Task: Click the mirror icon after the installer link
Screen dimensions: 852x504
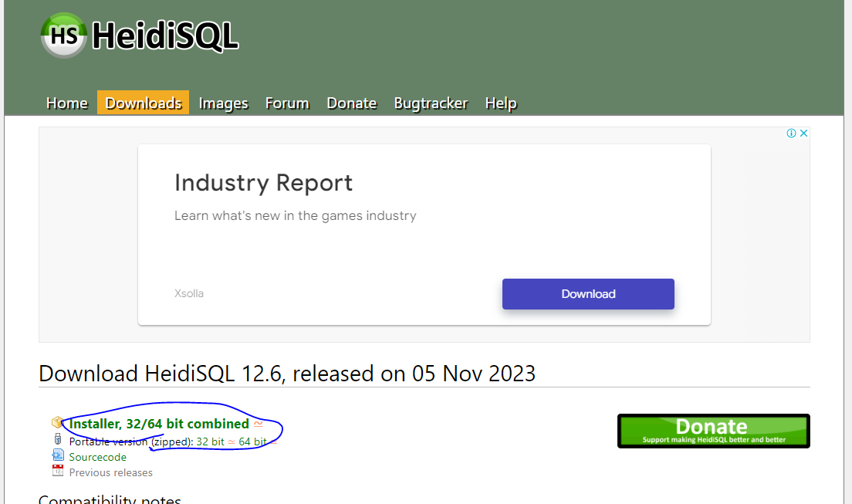Action: 259,424
